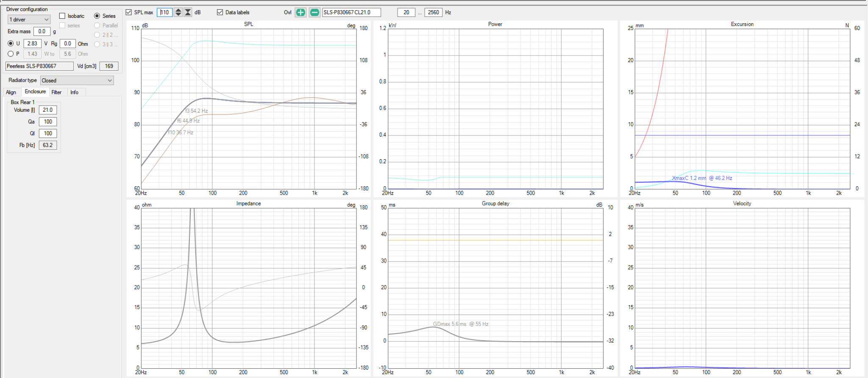This screenshot has width=868, height=378.
Task: Click the XmaxC 1.2 mm excursion label
Action: click(x=702, y=178)
